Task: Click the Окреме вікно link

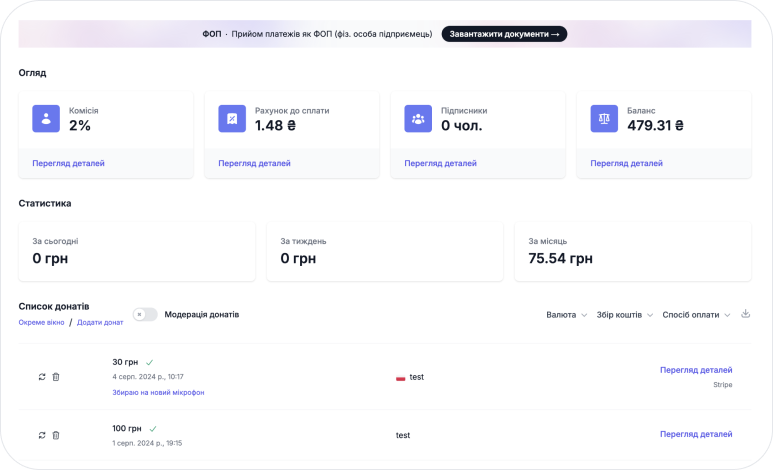Action: pyautogui.click(x=41, y=323)
